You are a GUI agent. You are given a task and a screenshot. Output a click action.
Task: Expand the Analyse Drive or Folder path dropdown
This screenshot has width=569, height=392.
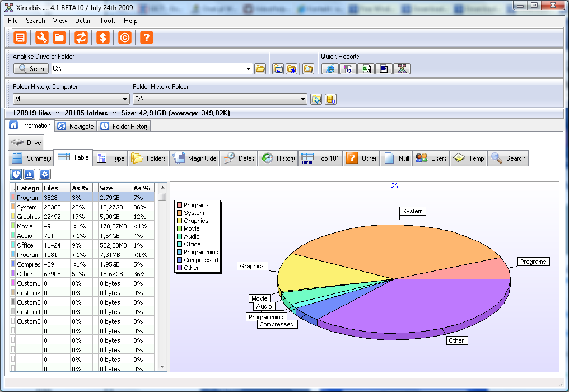pos(248,68)
